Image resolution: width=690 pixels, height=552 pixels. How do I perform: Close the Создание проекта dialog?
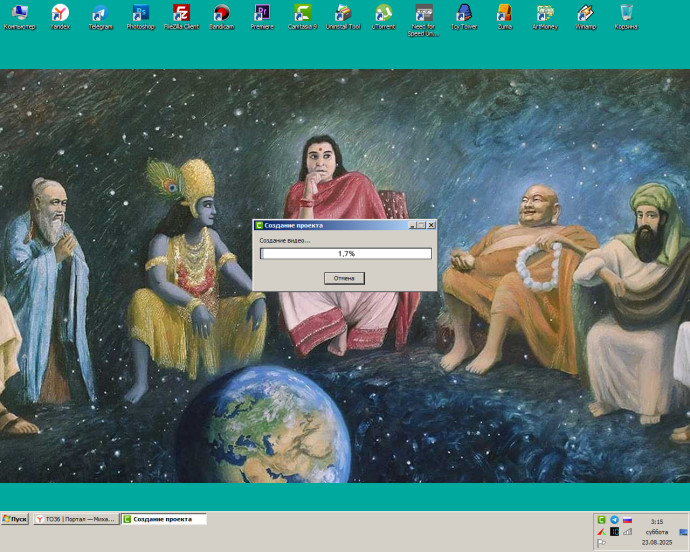[431, 225]
